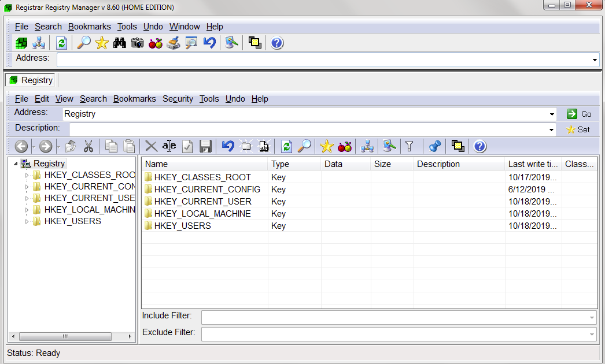Click the new 'ab' string value icon

(264, 146)
